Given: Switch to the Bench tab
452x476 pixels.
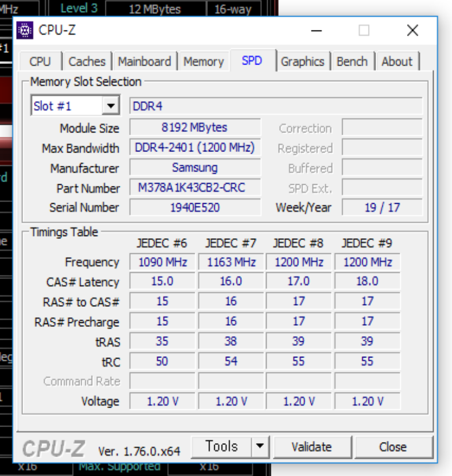Looking at the screenshot, I should tap(352, 62).
